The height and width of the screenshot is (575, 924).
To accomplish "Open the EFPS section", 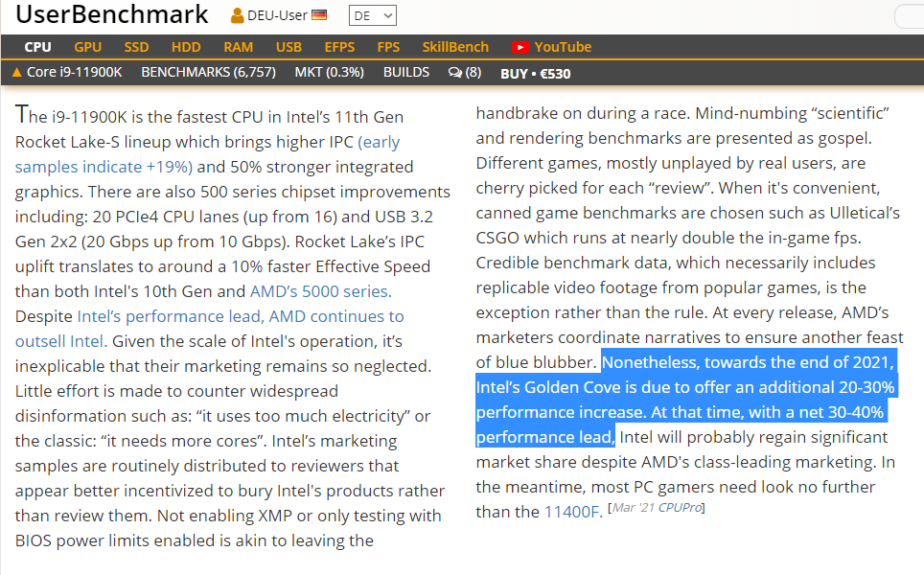I will pos(339,47).
